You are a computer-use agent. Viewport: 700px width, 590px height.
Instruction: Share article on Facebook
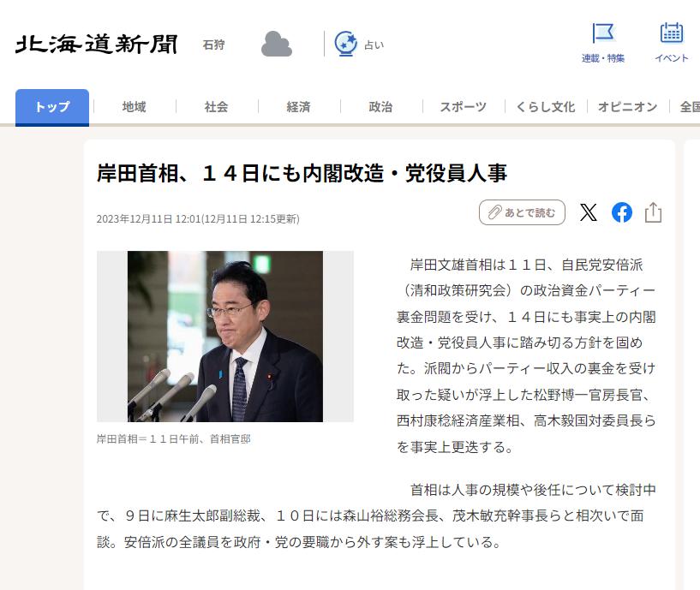[x=622, y=212]
